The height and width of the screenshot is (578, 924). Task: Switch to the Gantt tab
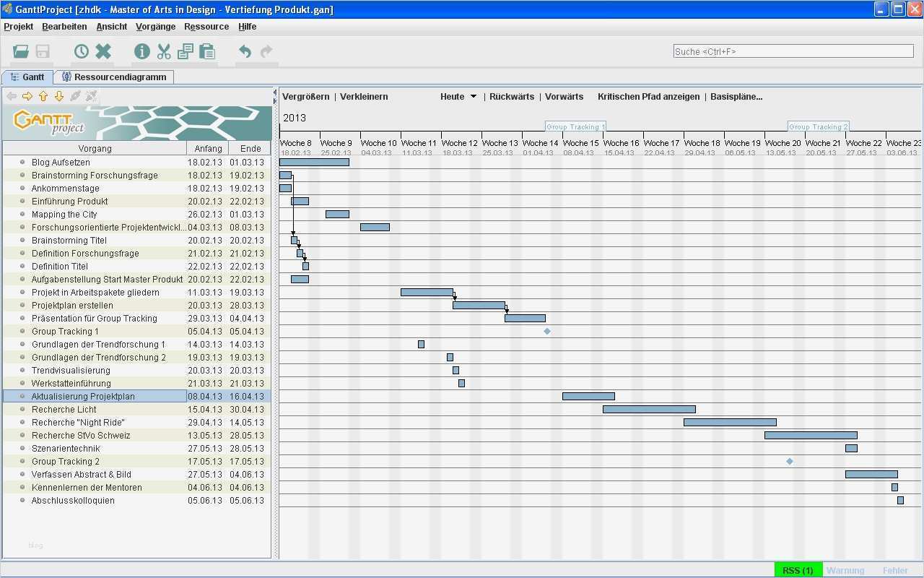pos(27,77)
